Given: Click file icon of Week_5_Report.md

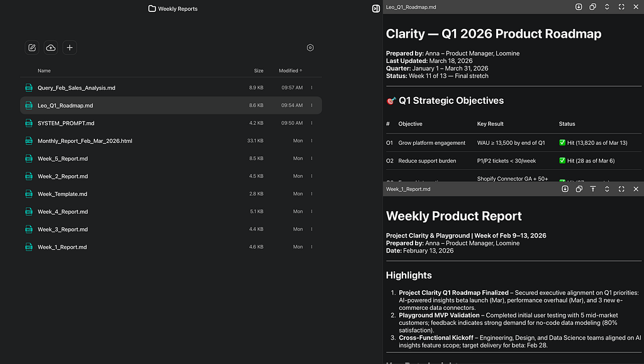Looking at the screenshot, I should pos(29,158).
